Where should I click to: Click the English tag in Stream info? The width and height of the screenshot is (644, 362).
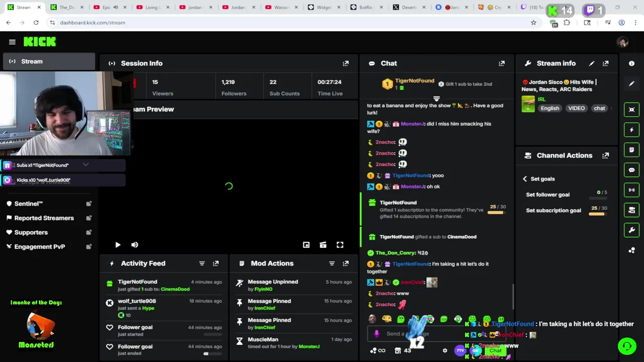[550, 108]
